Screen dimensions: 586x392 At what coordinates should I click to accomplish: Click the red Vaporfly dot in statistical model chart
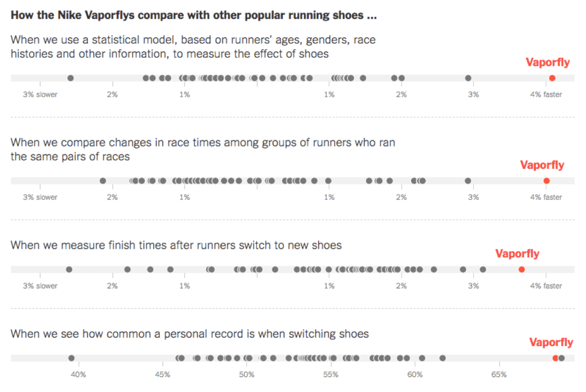tap(552, 78)
